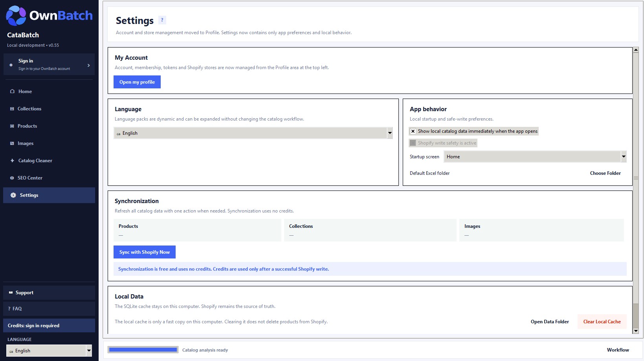Click the Settings help question mark icon

pos(162,20)
